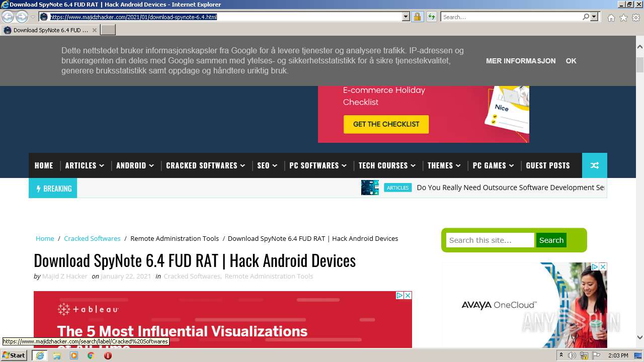644x362 pixels.
Task: Click the Avaya OneCloud advertisement image
Action: click(524, 305)
